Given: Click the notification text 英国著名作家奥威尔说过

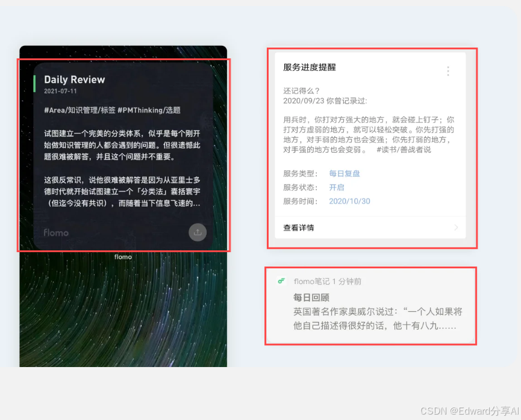Looking at the screenshot, I should (378, 318).
